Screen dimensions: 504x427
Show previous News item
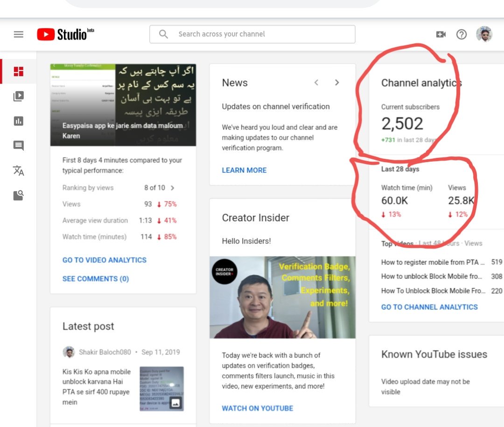click(x=316, y=83)
